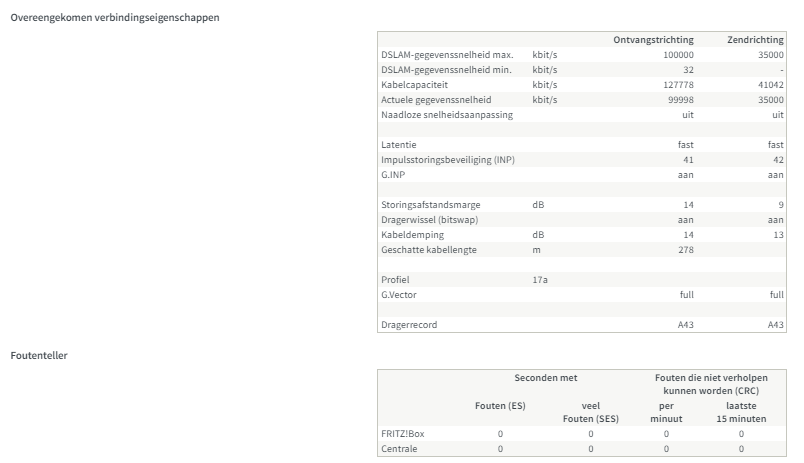The height and width of the screenshot is (463, 804).
Task: Click the Ontvangstrichting column header
Action: coord(653,39)
